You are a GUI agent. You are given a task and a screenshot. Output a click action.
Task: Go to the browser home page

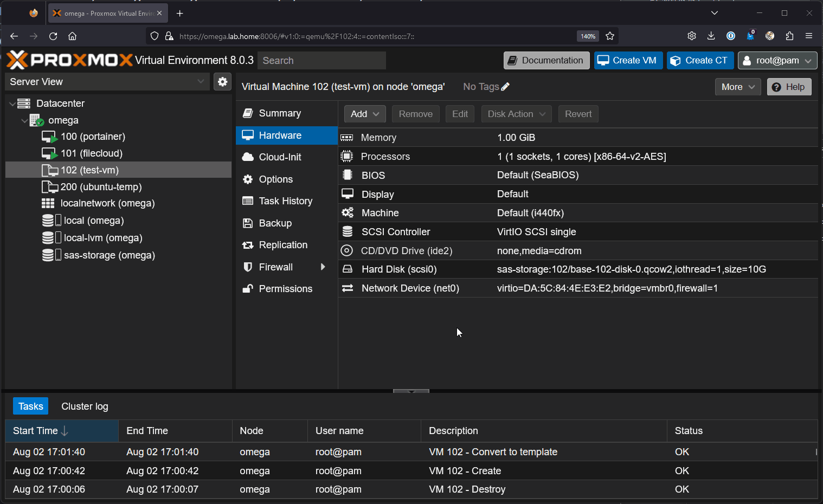click(x=72, y=36)
